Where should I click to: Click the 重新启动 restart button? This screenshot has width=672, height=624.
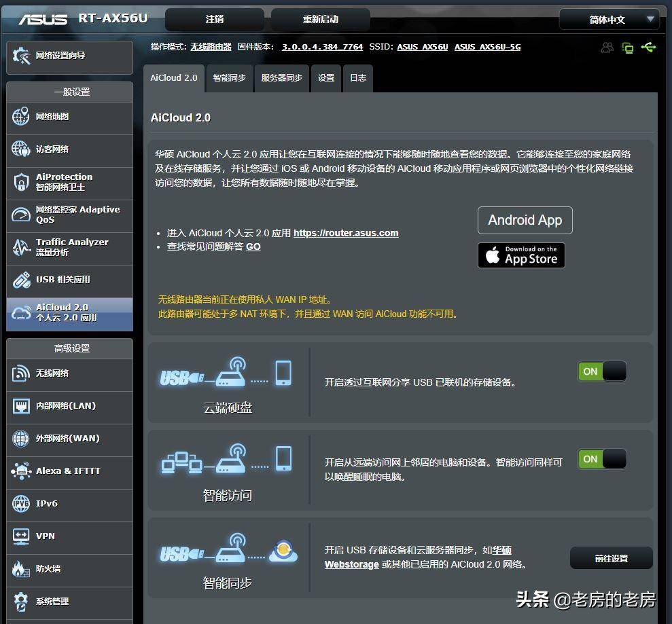click(x=320, y=19)
